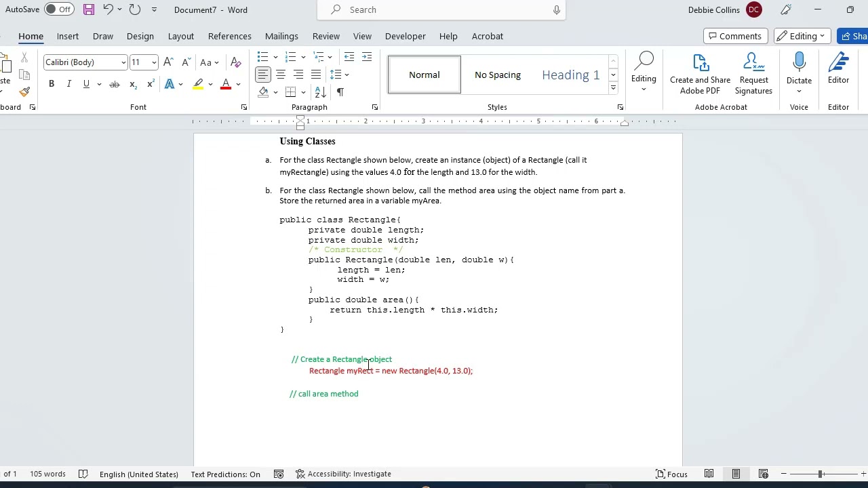
Task: Click the spelling proofing status icon
Action: (83, 474)
